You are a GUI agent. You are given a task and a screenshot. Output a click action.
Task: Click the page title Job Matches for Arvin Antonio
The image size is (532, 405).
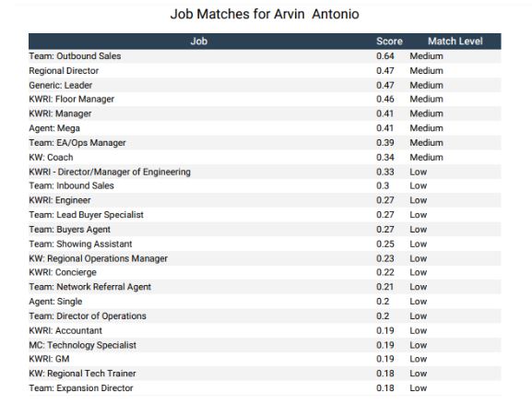pos(265,14)
